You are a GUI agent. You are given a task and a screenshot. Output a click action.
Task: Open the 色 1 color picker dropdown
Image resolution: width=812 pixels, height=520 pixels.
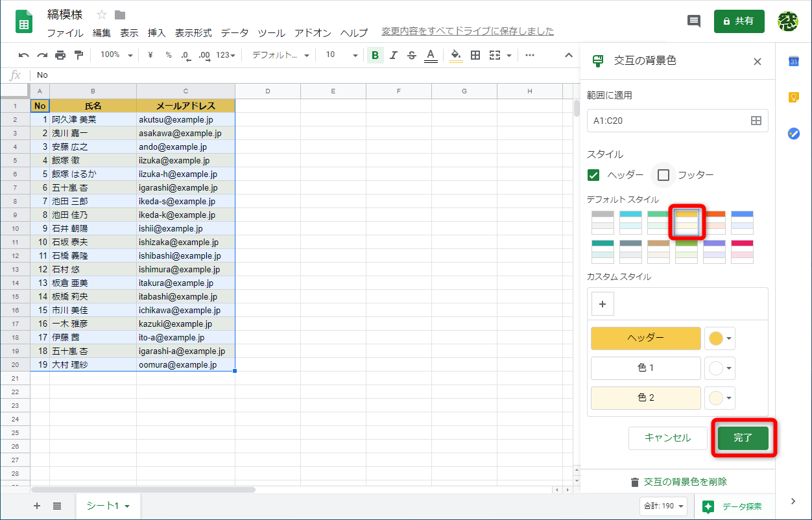(721, 368)
